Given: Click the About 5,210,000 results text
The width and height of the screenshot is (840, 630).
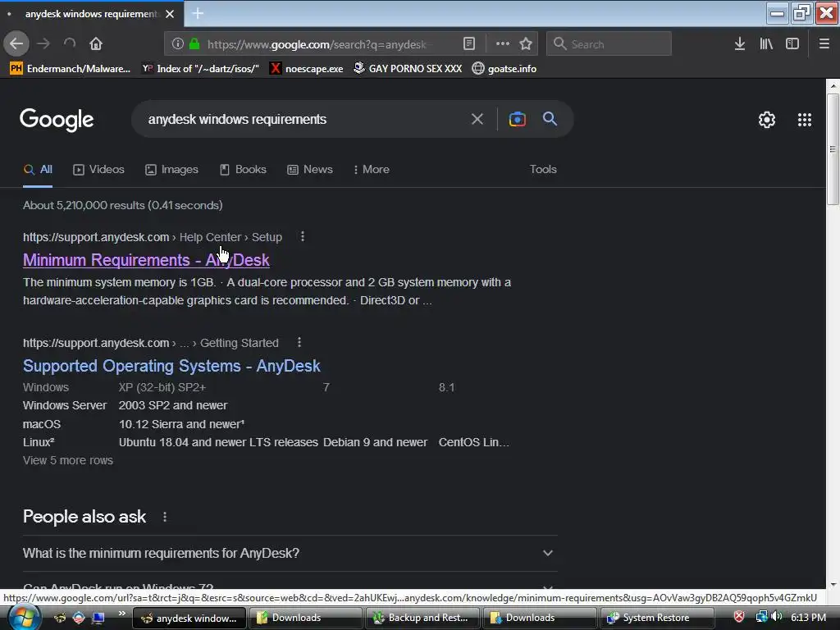Looking at the screenshot, I should [123, 205].
